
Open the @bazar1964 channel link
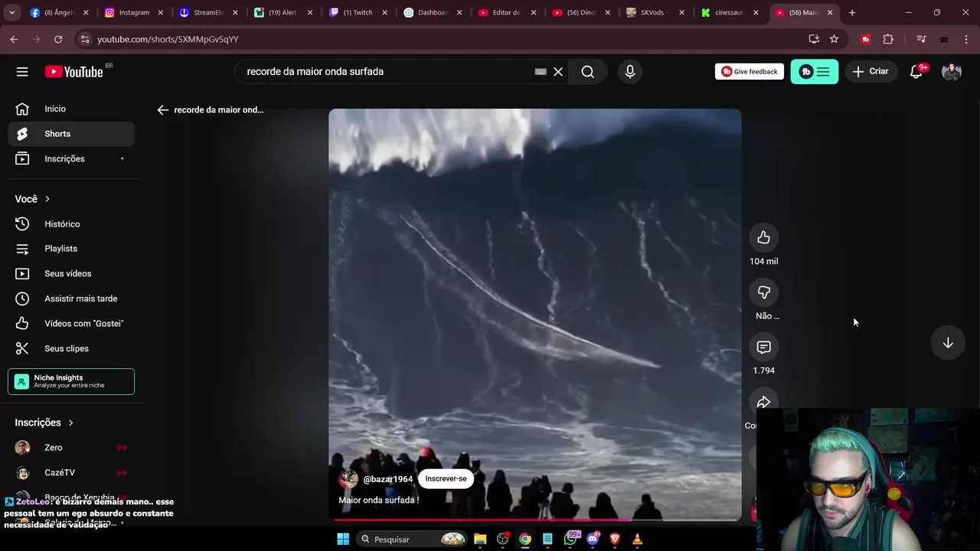click(x=387, y=479)
